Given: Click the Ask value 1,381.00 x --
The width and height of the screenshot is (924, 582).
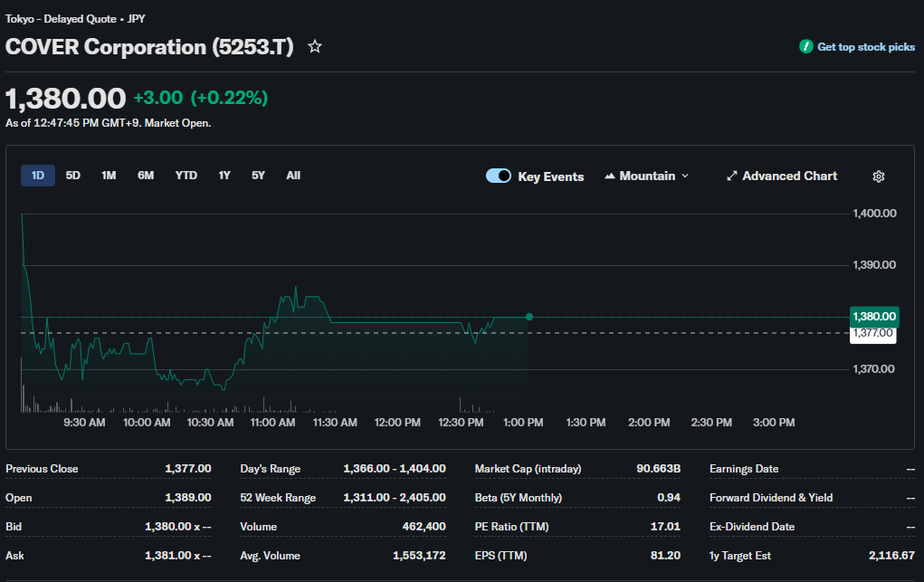Looking at the screenshot, I should click(x=178, y=556).
